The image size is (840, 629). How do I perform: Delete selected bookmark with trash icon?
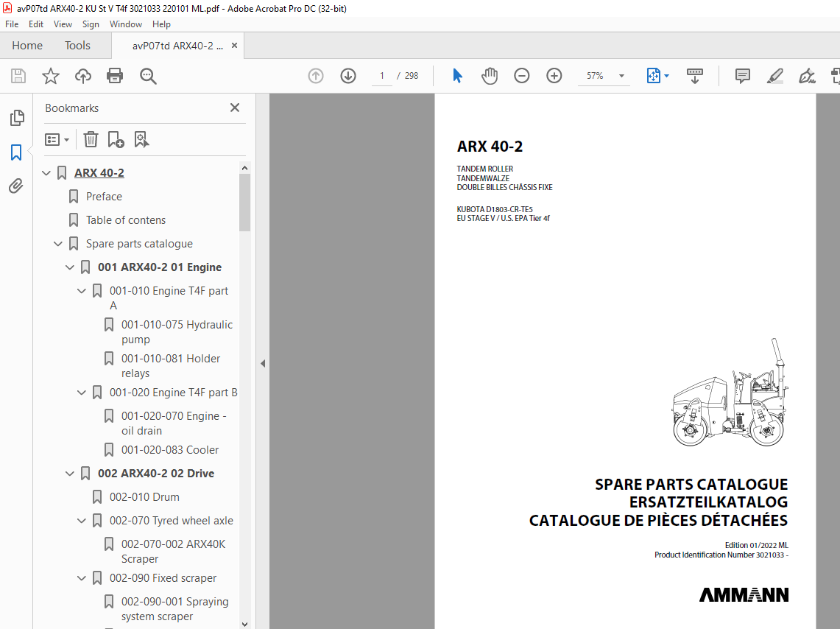click(91, 140)
